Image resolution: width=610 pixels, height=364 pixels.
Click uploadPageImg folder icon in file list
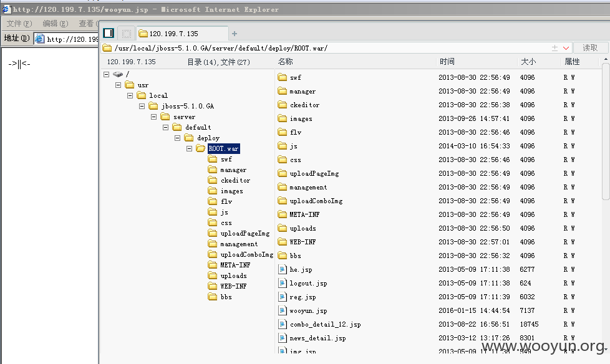click(283, 173)
